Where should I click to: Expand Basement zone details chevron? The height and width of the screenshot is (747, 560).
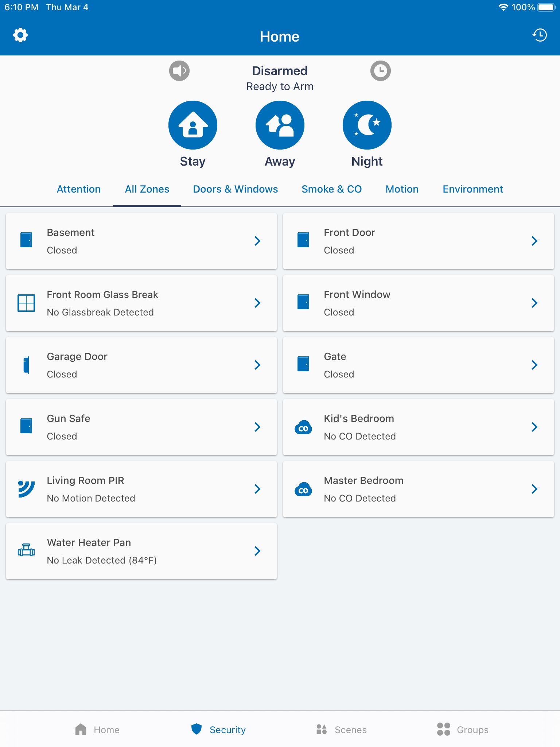tap(257, 241)
